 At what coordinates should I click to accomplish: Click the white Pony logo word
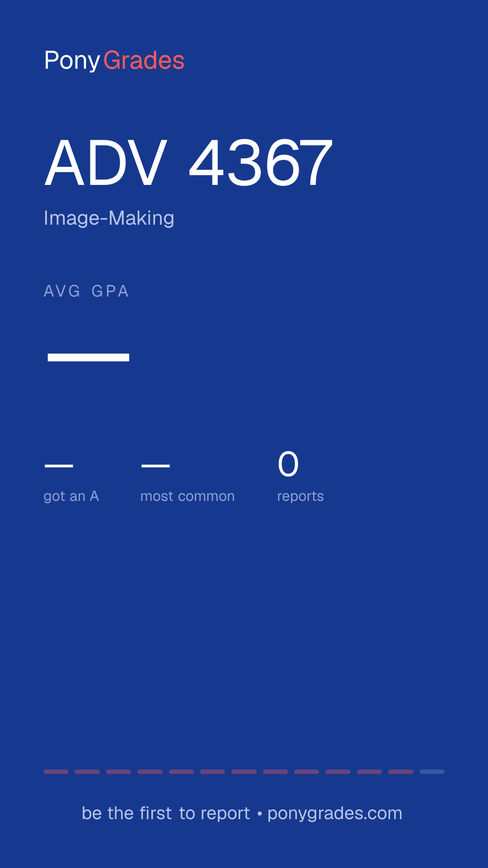click(72, 61)
